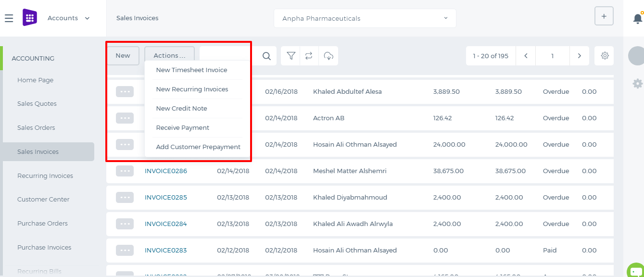This screenshot has height=277, width=644.
Task: Click the purple app logo icon
Action: click(30, 18)
